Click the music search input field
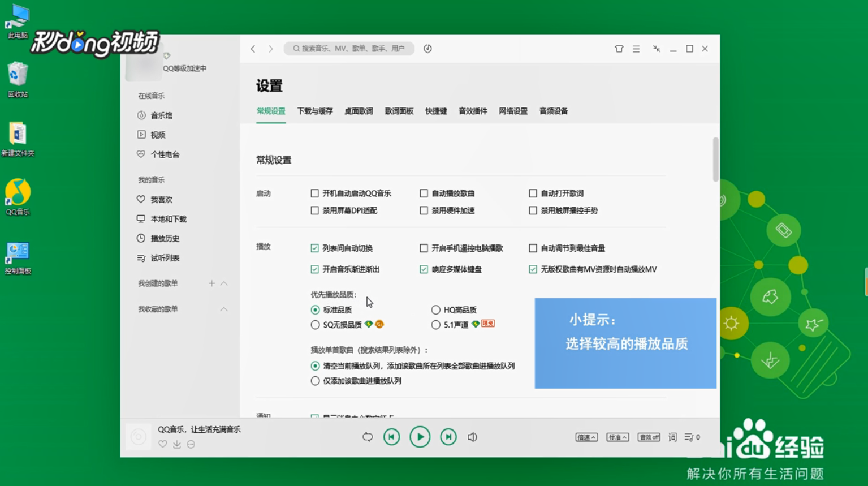868x486 pixels. coord(349,49)
